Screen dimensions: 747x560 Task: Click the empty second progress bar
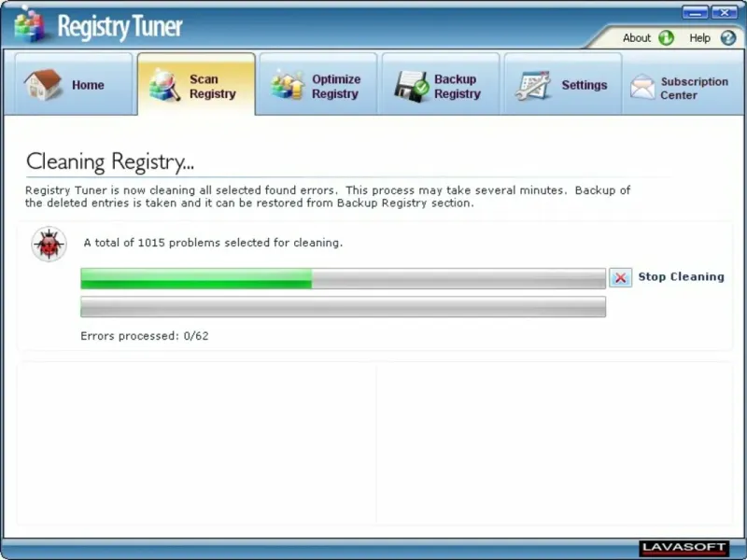click(343, 307)
